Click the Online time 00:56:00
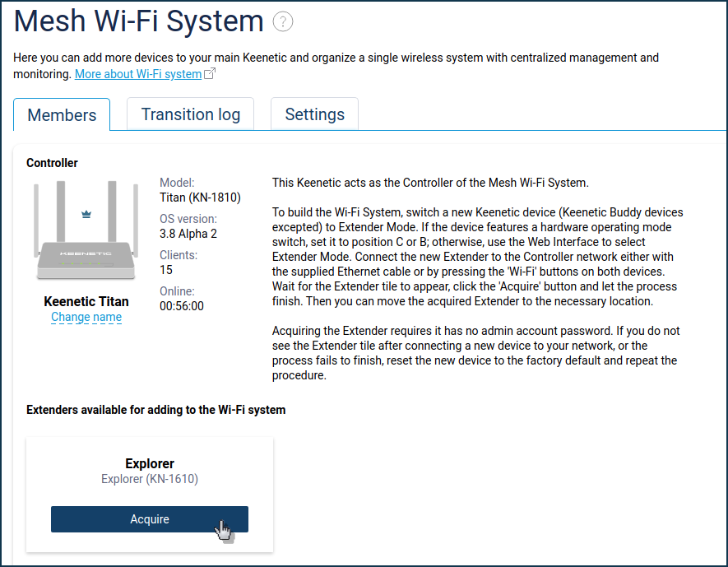 pyautogui.click(x=182, y=306)
